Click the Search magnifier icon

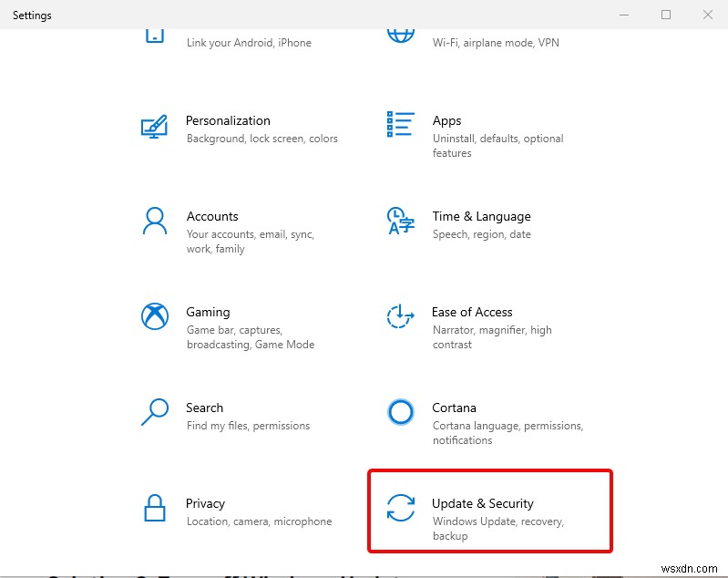tap(155, 412)
